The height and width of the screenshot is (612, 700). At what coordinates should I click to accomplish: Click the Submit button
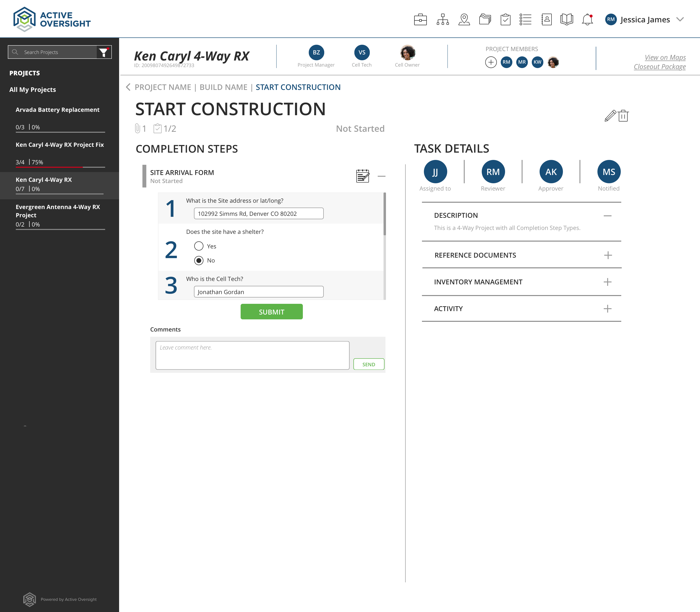(271, 311)
